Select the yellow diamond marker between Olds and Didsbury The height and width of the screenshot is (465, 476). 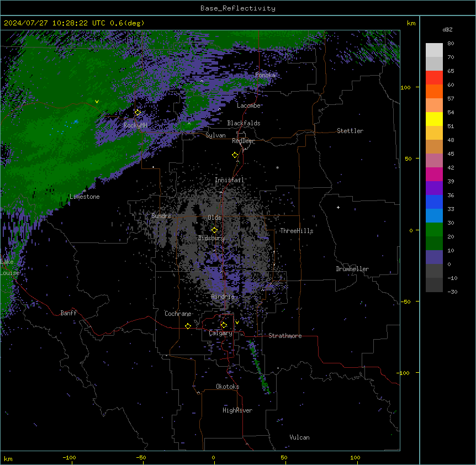pyautogui.click(x=214, y=230)
